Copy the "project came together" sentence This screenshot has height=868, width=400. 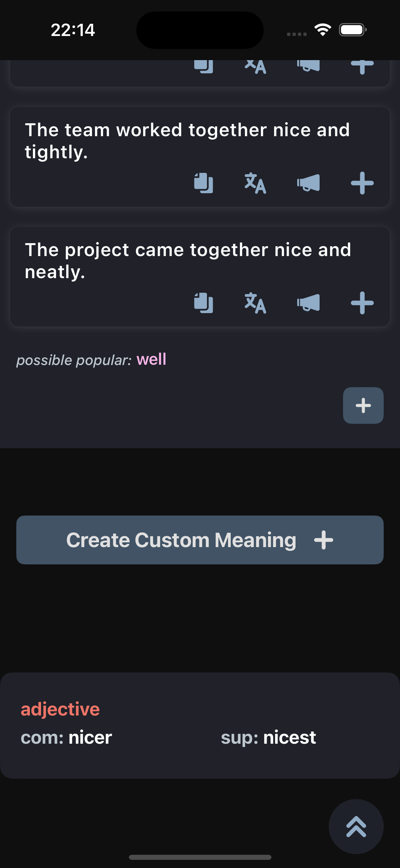coord(203,304)
